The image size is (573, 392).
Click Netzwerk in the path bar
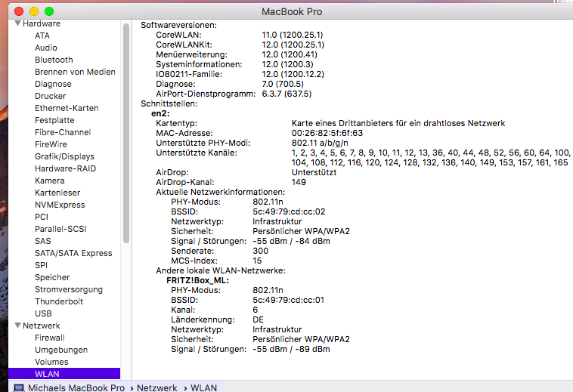156,387
